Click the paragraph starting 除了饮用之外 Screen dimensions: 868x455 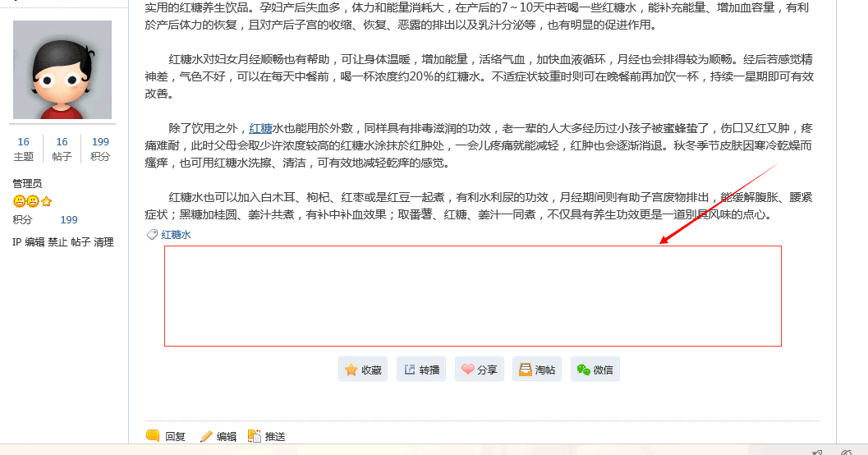[x=479, y=145]
